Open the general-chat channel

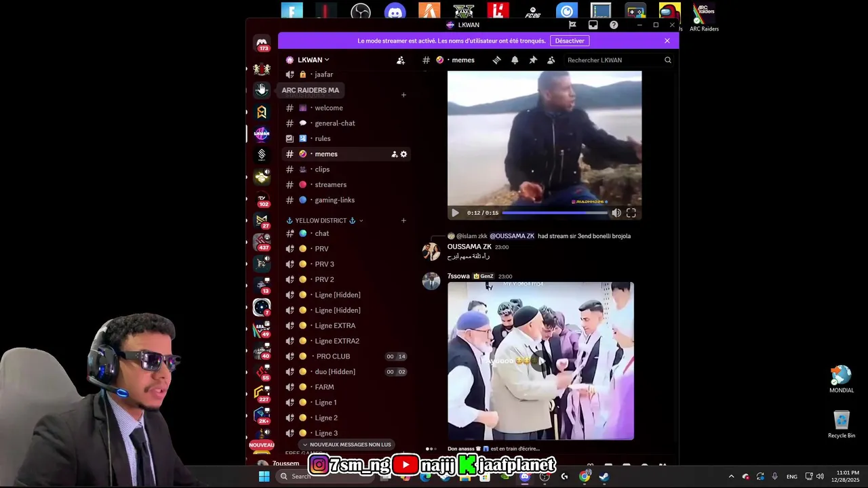(344, 123)
